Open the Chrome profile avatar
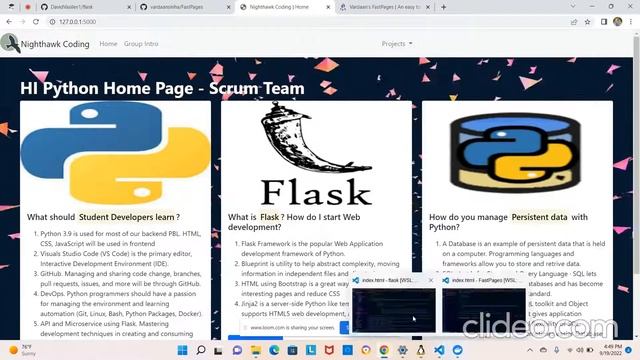 [617, 22]
